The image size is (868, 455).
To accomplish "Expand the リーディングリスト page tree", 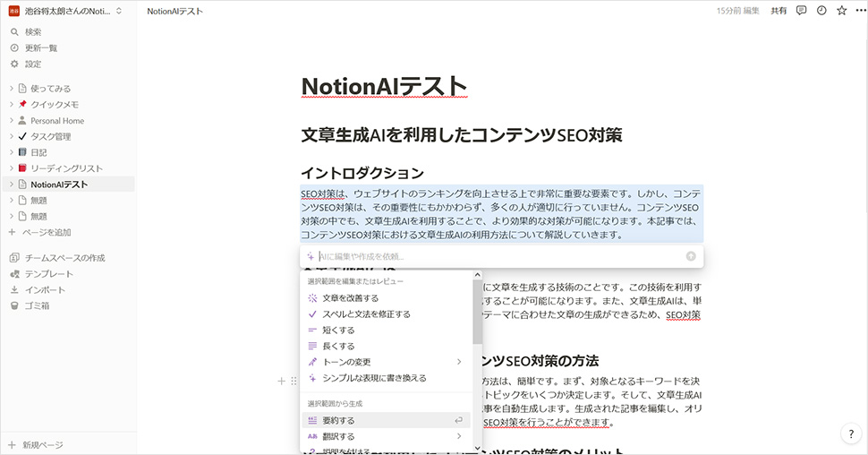I will pyautogui.click(x=11, y=167).
